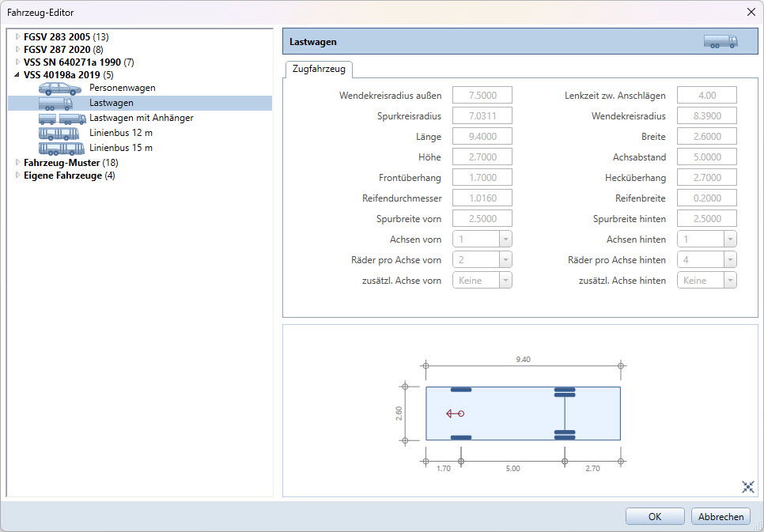764x532 pixels.
Task: Click the OK button
Action: (x=655, y=516)
